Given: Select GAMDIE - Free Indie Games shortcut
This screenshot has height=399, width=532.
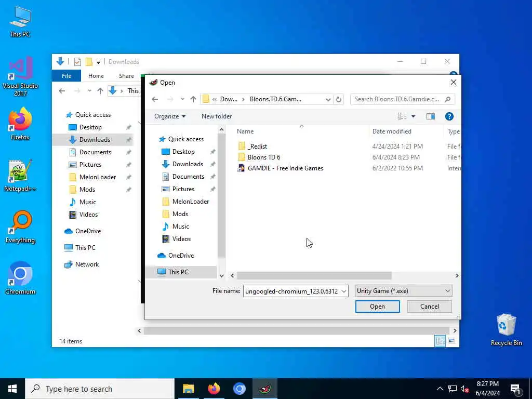Looking at the screenshot, I should click(285, 168).
